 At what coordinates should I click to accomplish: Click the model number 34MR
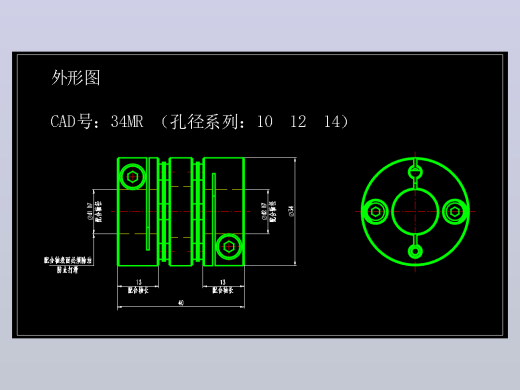pos(127,121)
